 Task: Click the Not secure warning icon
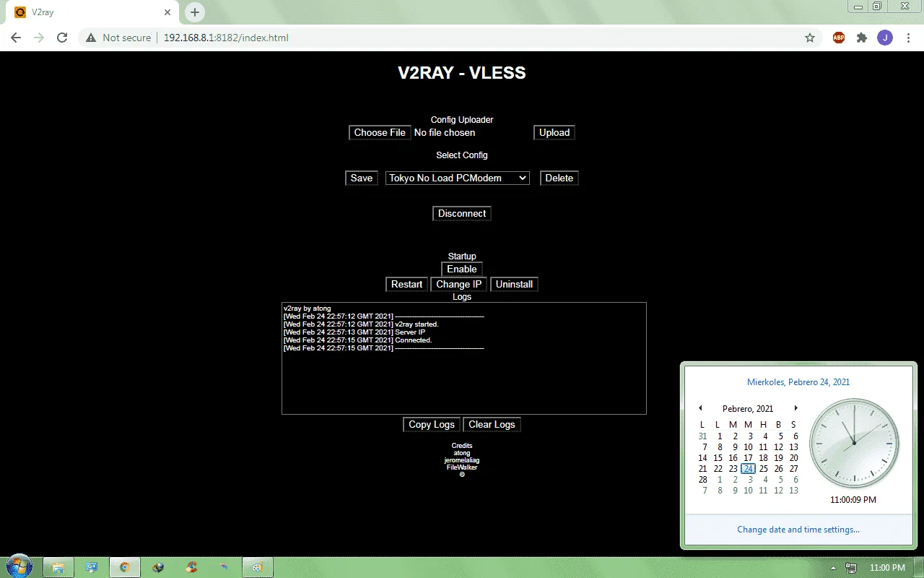pos(90,38)
